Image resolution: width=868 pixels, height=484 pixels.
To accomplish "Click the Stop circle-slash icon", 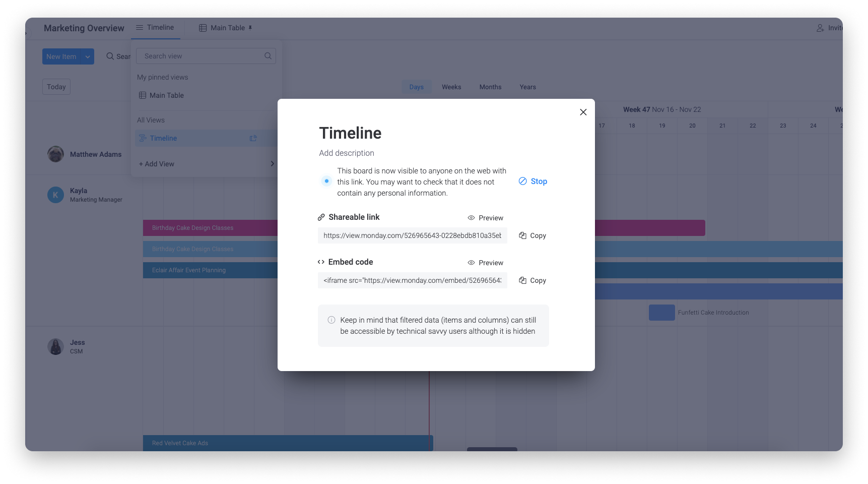I will click(x=523, y=181).
